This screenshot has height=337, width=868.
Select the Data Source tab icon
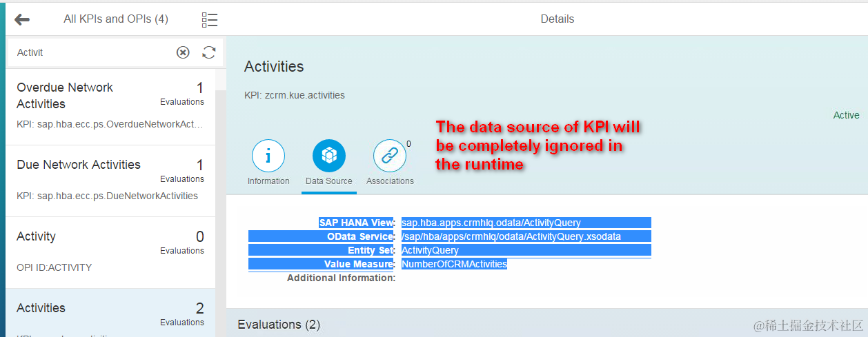[329, 156]
